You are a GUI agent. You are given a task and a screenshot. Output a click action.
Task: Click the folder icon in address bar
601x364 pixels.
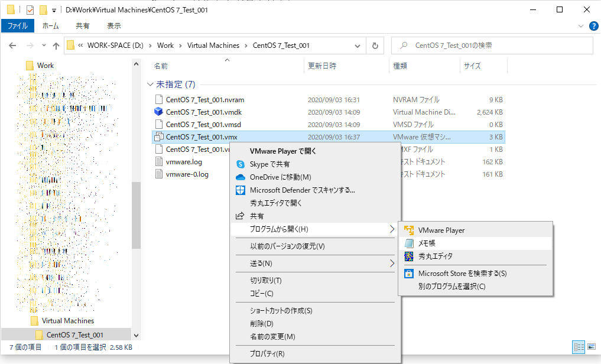[70, 45]
